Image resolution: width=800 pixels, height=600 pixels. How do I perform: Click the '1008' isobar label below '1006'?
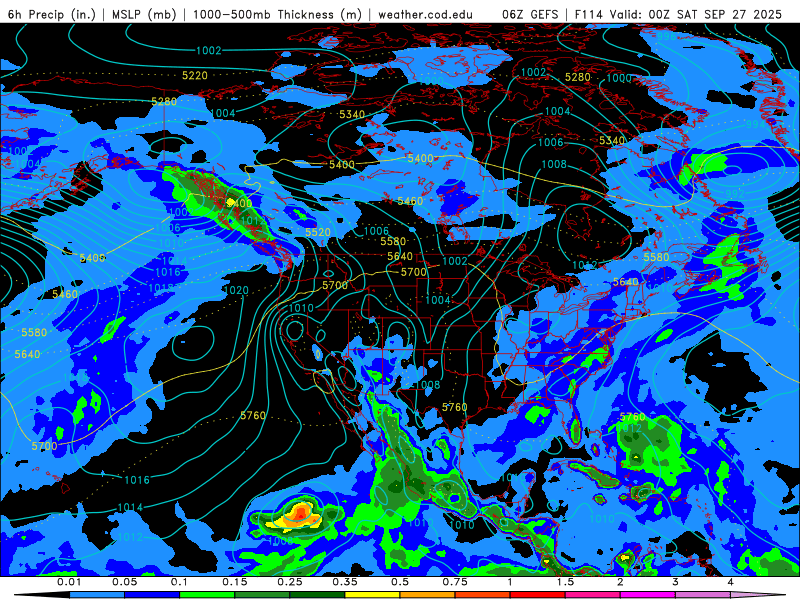tap(554, 164)
